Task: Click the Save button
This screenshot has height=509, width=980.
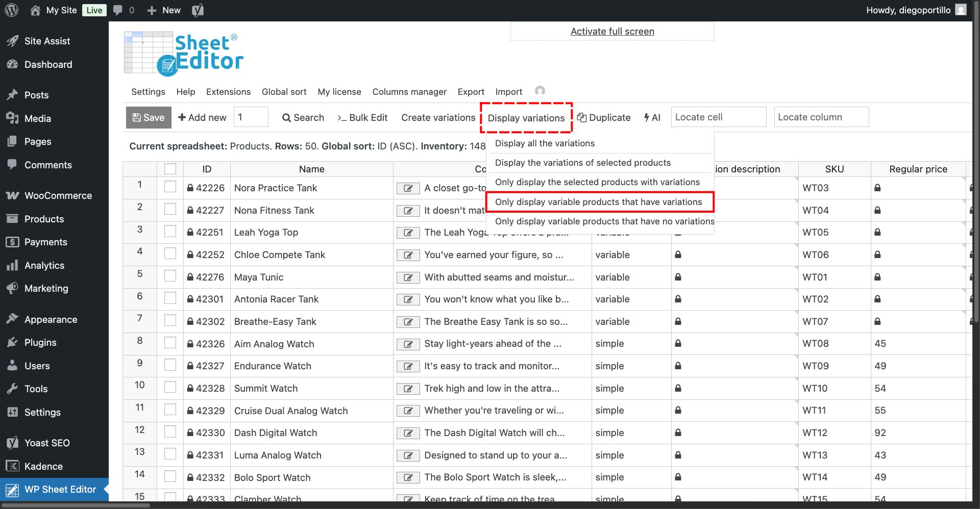Action: click(x=149, y=118)
